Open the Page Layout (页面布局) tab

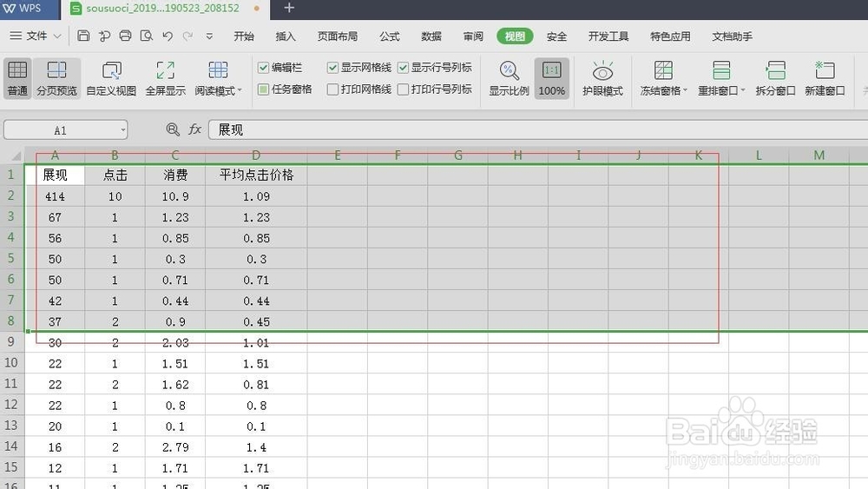point(337,36)
